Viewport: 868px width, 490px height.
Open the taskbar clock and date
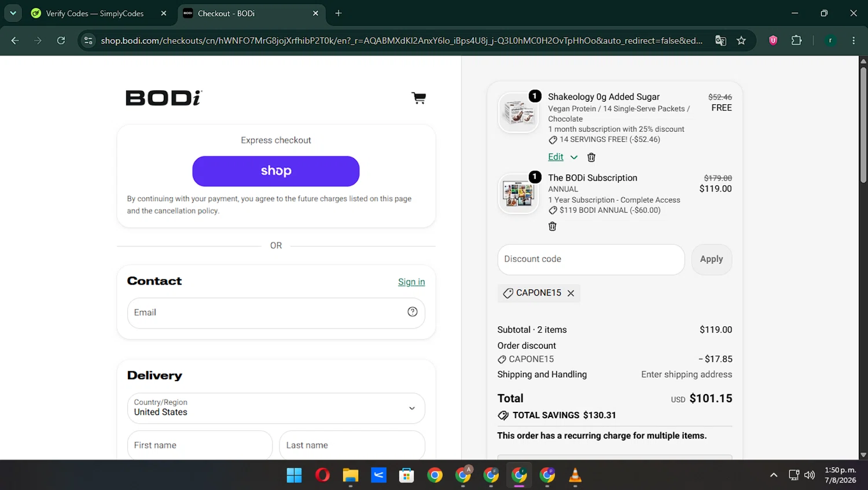click(x=840, y=476)
